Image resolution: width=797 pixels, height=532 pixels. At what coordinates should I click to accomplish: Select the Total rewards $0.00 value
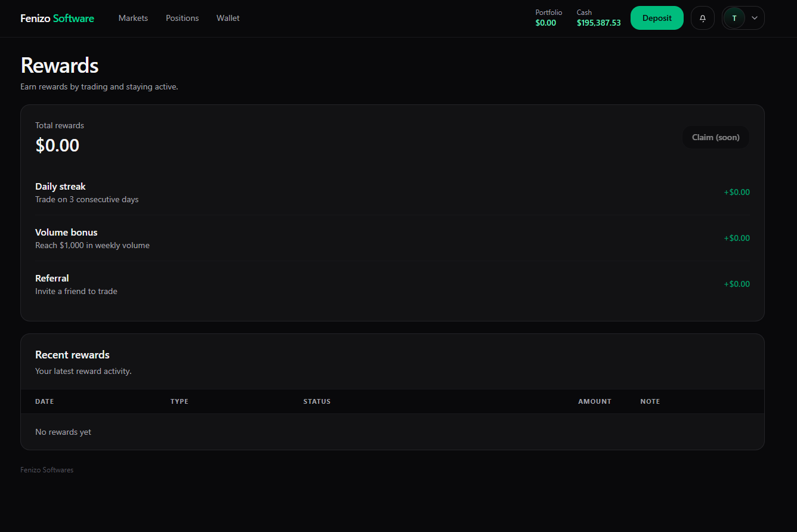pyautogui.click(x=57, y=145)
